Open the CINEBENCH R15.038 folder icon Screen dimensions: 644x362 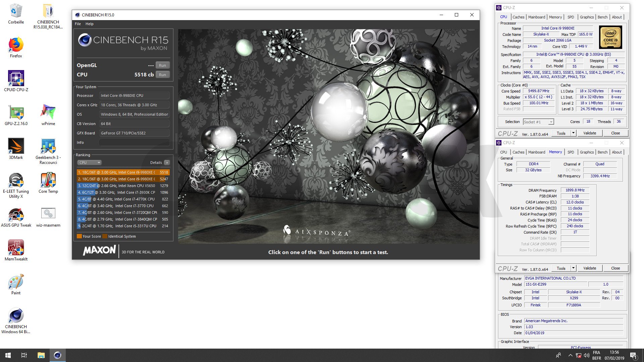(x=48, y=16)
